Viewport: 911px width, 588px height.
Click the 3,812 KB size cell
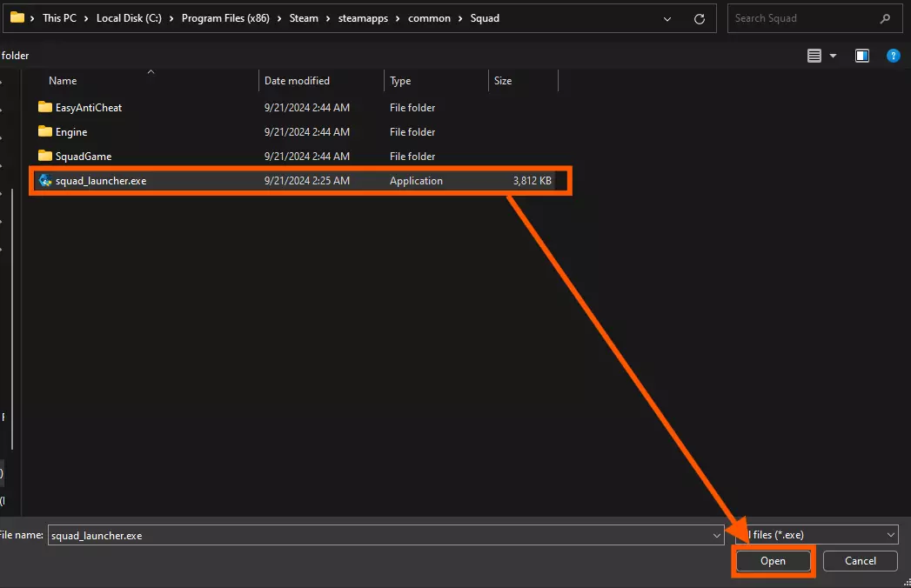click(x=532, y=181)
